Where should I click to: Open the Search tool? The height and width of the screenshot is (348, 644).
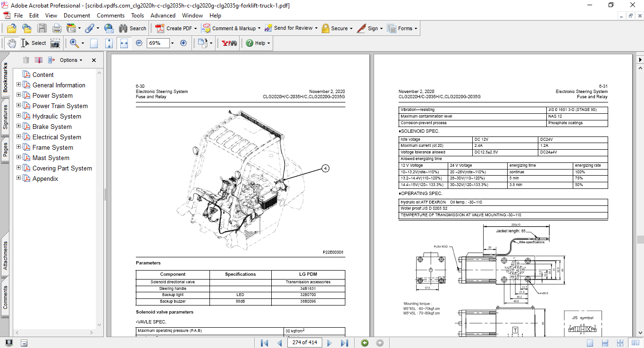(133, 28)
